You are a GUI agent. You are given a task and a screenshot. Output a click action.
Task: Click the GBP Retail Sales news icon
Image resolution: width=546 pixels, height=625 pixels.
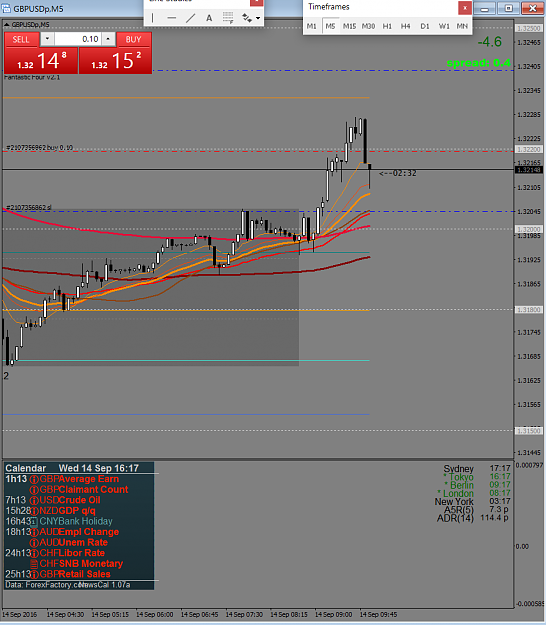[x=34, y=574]
